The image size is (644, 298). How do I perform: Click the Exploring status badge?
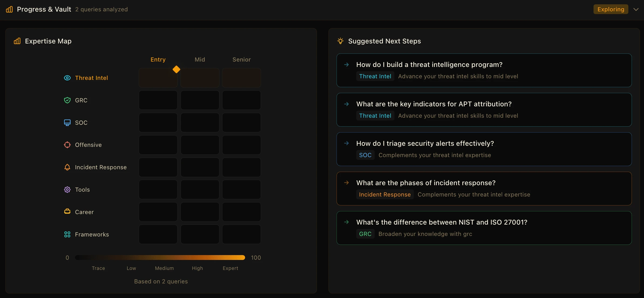(611, 9)
